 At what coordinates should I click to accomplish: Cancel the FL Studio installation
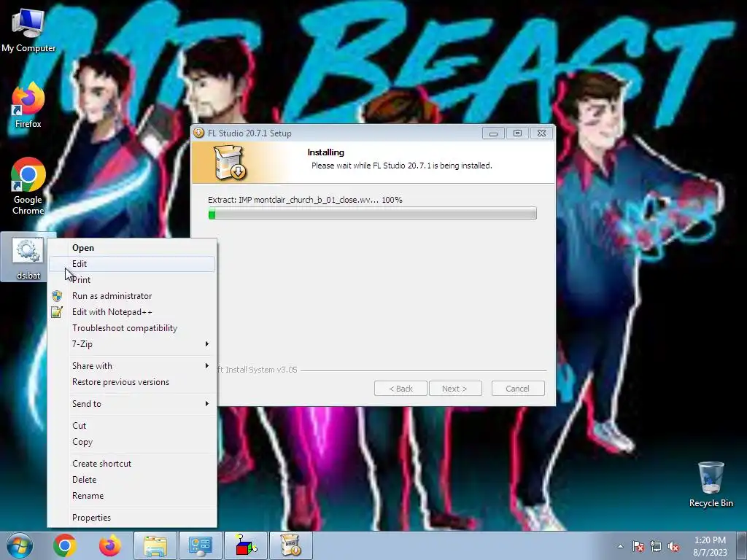(x=518, y=389)
